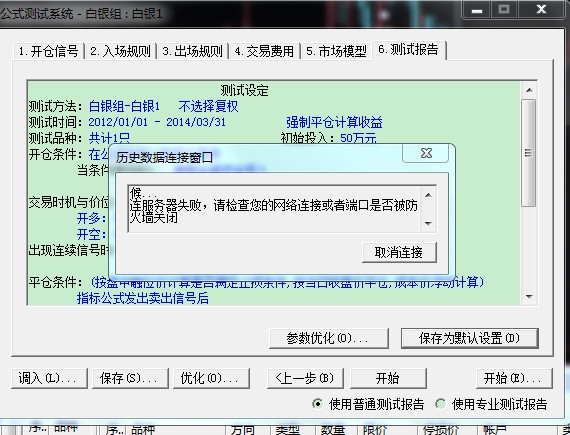Go back with <上一步(B) button

[x=305, y=378]
